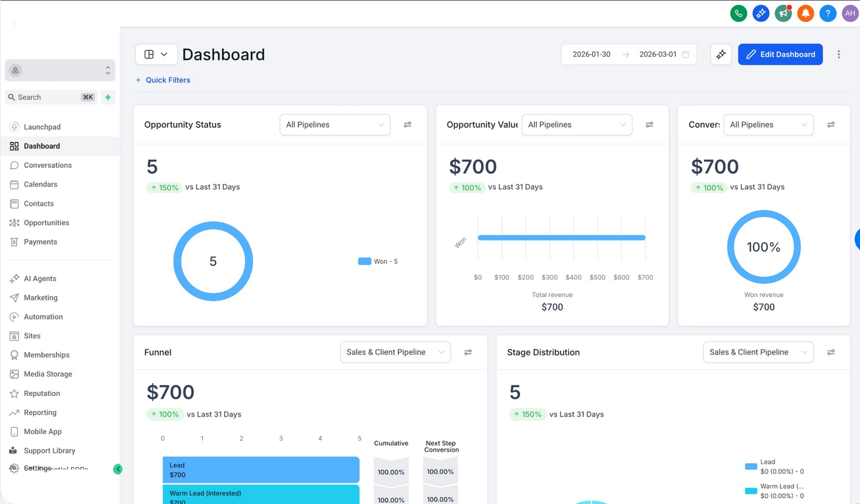Open the three-dot options menu near Edit Dashboard
This screenshot has height=504, width=860.
click(839, 54)
